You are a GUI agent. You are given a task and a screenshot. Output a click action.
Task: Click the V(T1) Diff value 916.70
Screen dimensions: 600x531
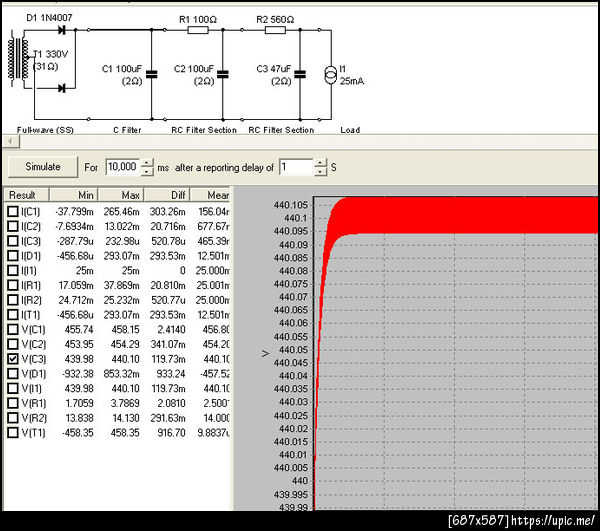click(171, 433)
